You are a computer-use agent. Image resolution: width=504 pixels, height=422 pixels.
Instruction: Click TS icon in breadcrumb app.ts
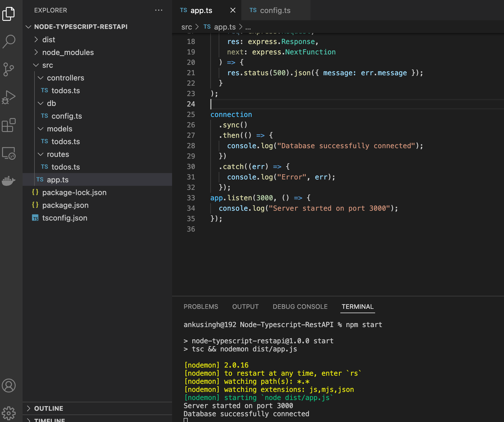(x=207, y=27)
